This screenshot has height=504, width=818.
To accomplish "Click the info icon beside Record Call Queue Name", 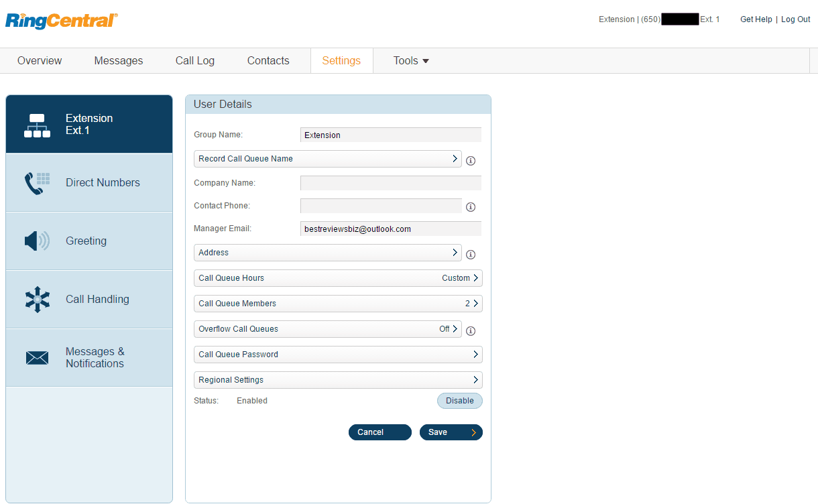I will (x=470, y=161).
